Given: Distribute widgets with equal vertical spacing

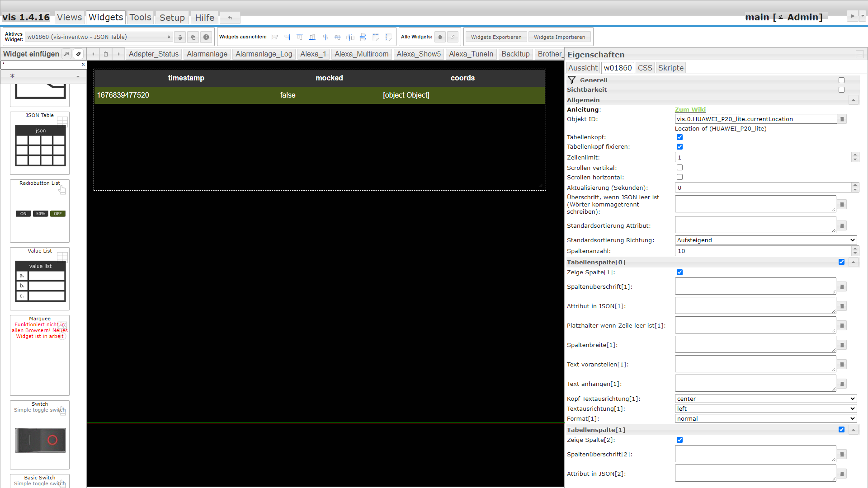Looking at the screenshot, I should tap(363, 37).
